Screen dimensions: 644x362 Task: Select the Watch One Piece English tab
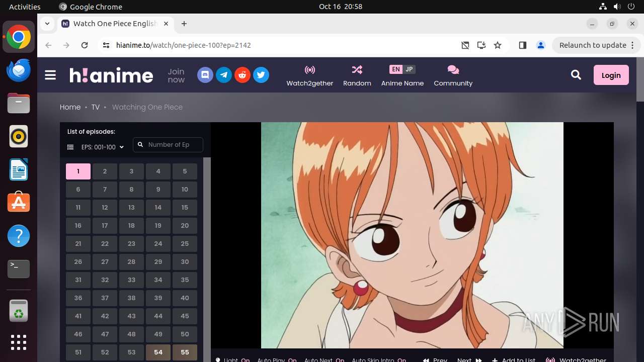(x=116, y=24)
